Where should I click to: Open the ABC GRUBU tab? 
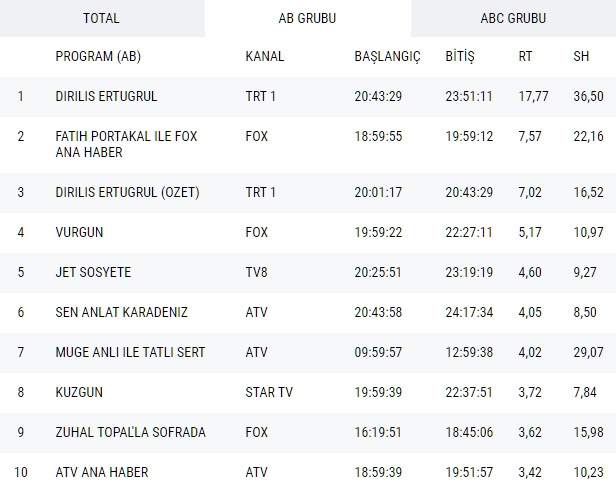[513, 18]
